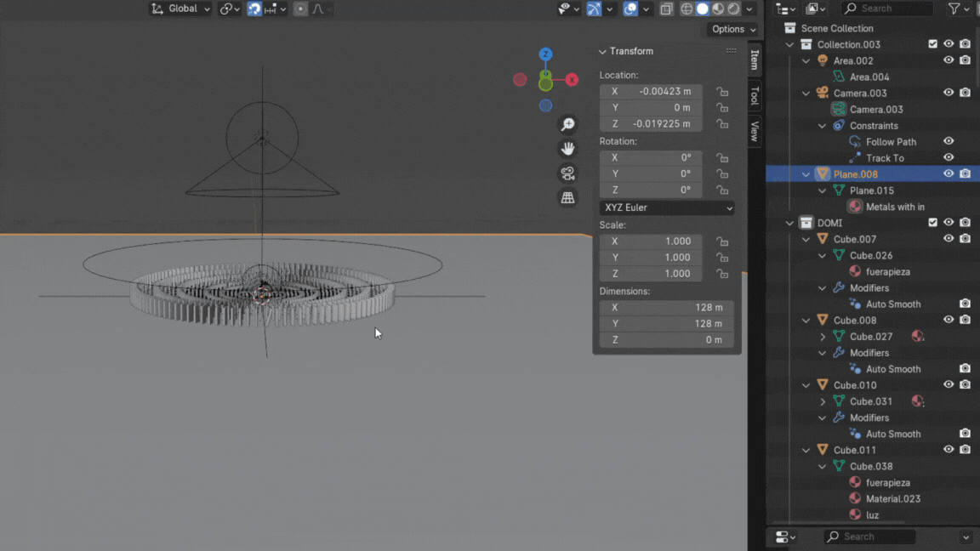Click the Scale X value field

pos(651,241)
